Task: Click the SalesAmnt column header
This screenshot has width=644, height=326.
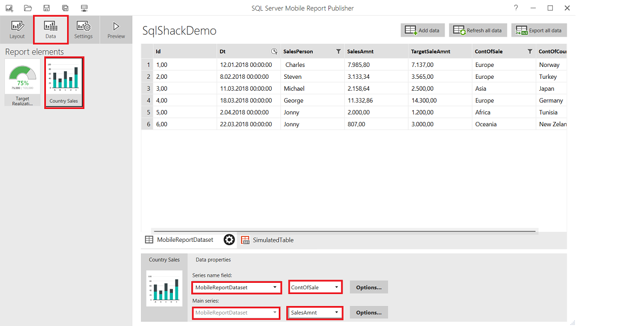Action: (376, 51)
